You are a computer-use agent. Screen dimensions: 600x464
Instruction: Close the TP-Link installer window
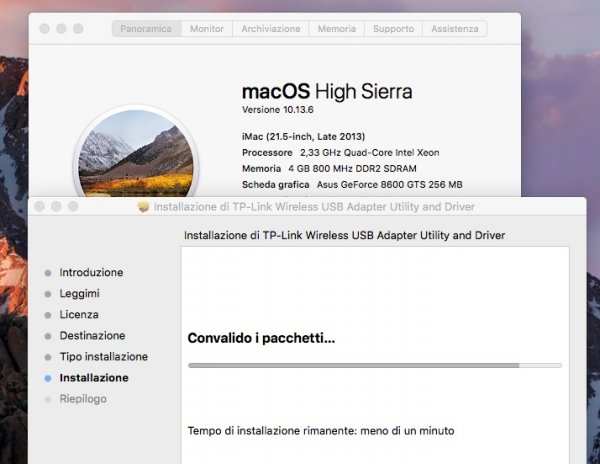39,207
